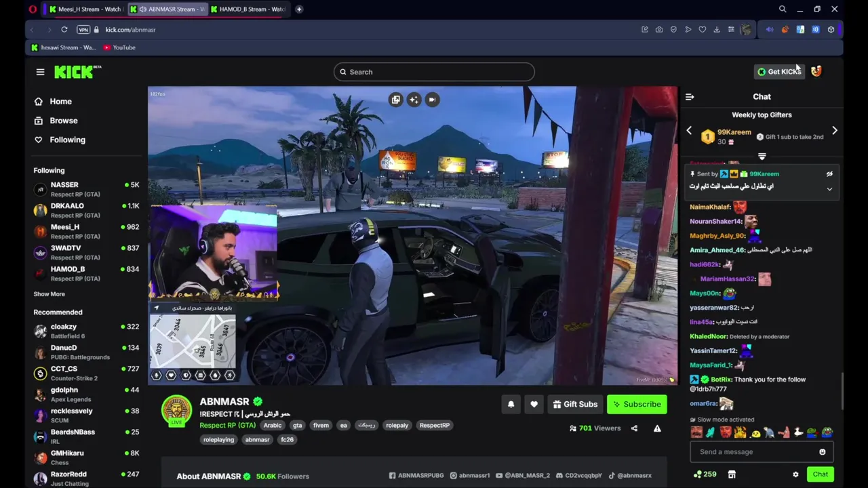
Task: Expand the pinned message chevron
Action: (829, 189)
